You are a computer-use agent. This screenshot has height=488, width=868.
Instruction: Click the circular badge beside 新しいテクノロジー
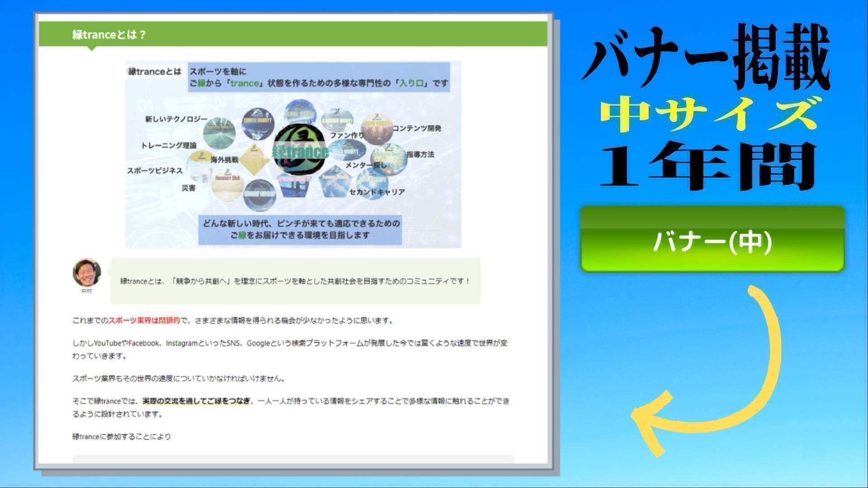[x=219, y=133]
